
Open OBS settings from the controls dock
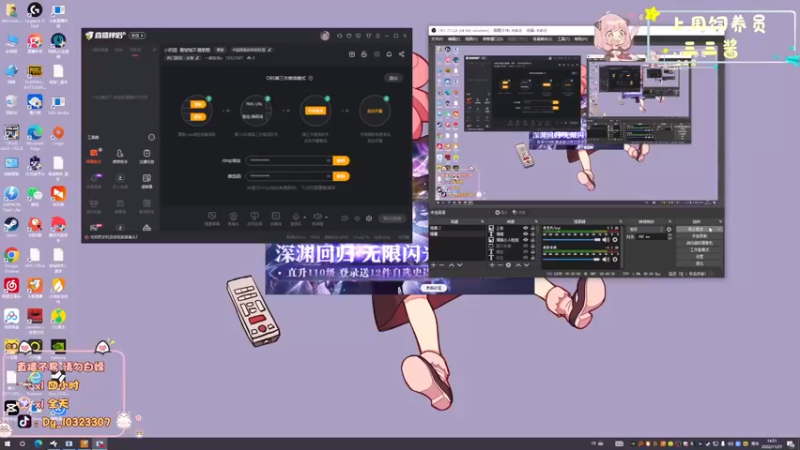pyautogui.click(x=699, y=257)
